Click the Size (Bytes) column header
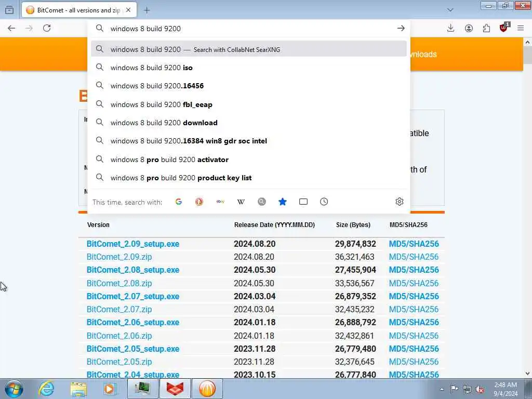The image size is (532, 399). pyautogui.click(x=353, y=225)
